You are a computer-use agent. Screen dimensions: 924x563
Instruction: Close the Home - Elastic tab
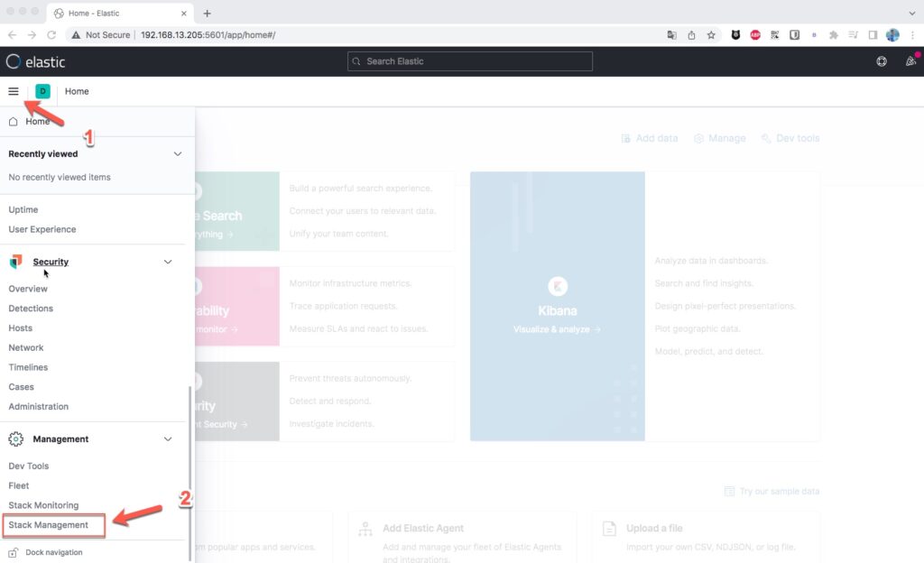click(184, 13)
